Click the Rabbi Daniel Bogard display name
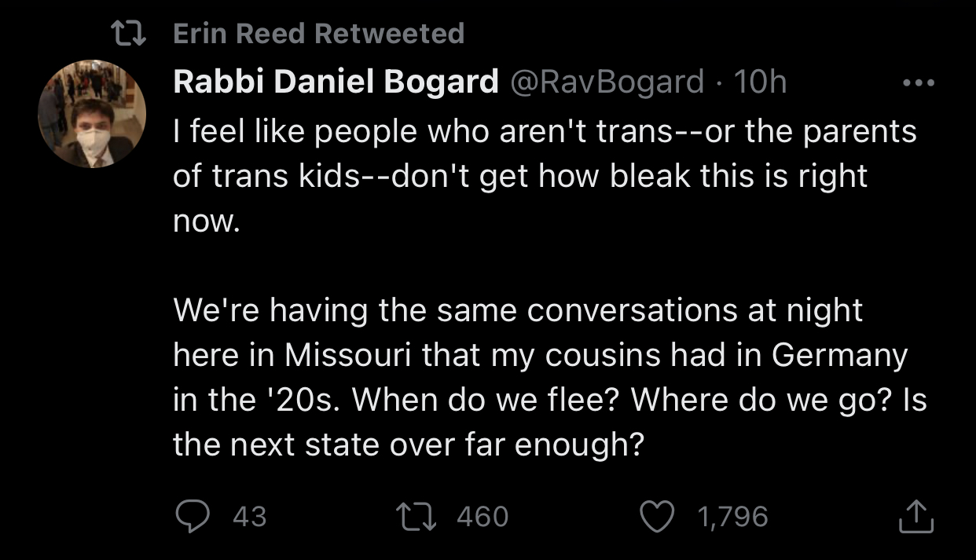Screen dimensions: 976x560 tap(336, 82)
